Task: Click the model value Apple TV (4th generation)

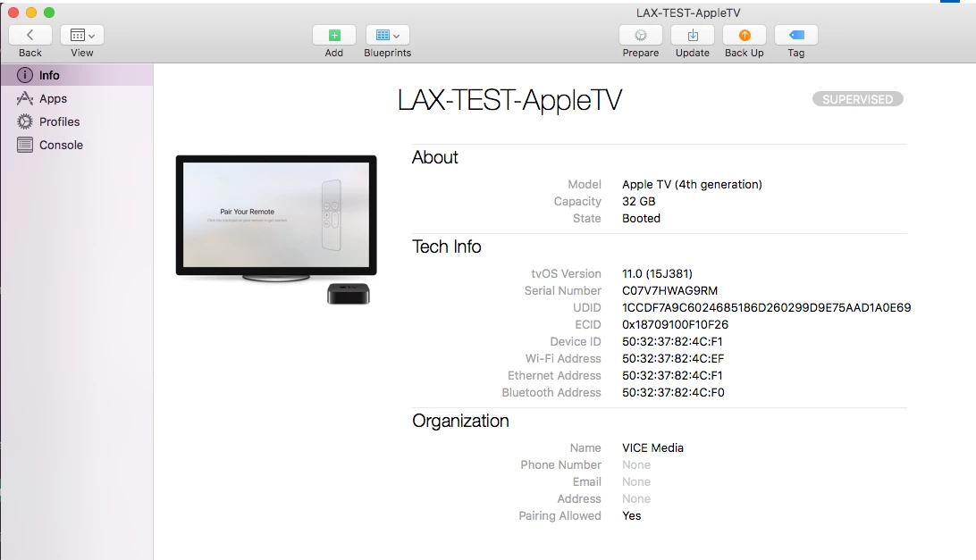Action: (x=692, y=184)
